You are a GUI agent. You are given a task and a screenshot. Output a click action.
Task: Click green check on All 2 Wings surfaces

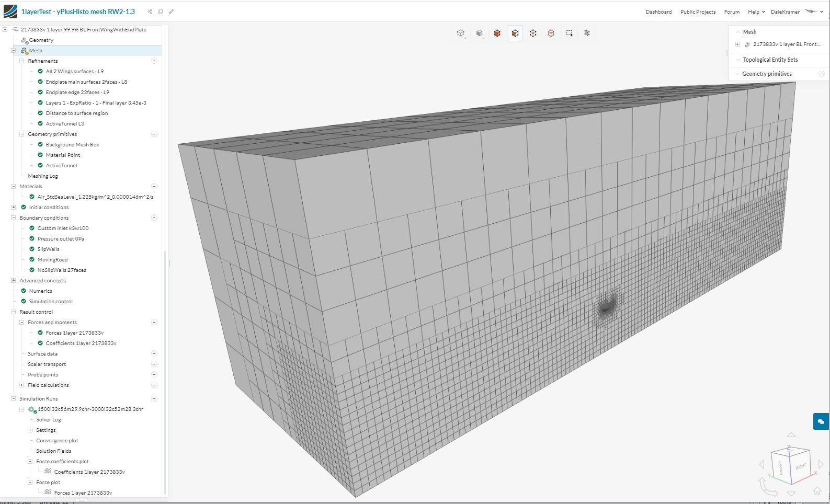(x=40, y=71)
